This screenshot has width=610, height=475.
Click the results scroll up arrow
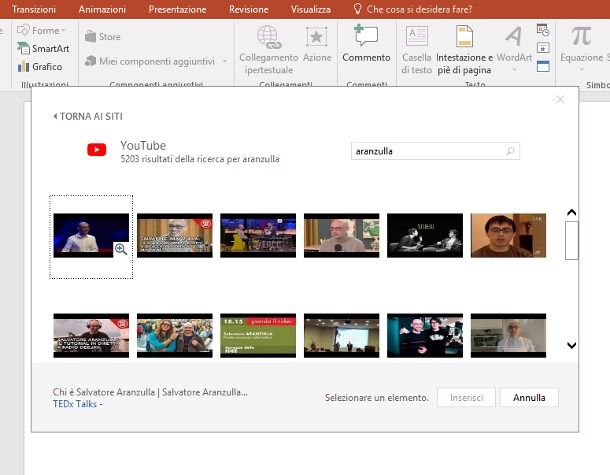(571, 212)
